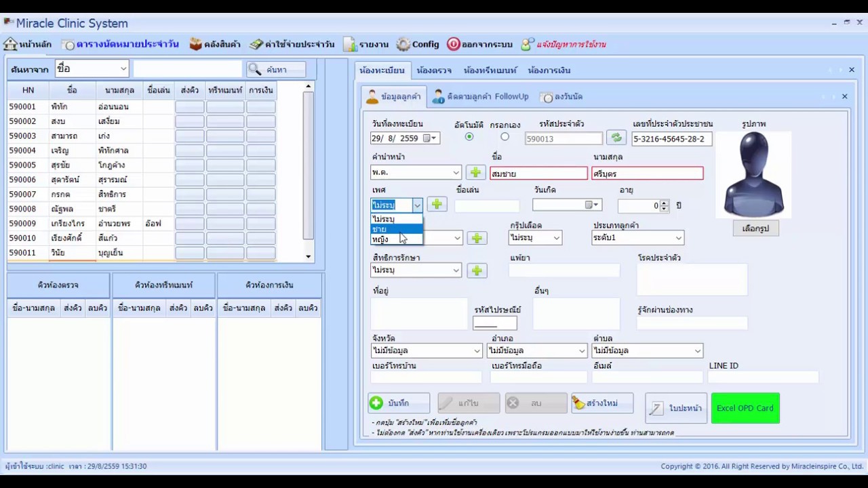Switch to ห้องทะเบียน registration room tab
This screenshot has height=488, width=868.
click(382, 70)
